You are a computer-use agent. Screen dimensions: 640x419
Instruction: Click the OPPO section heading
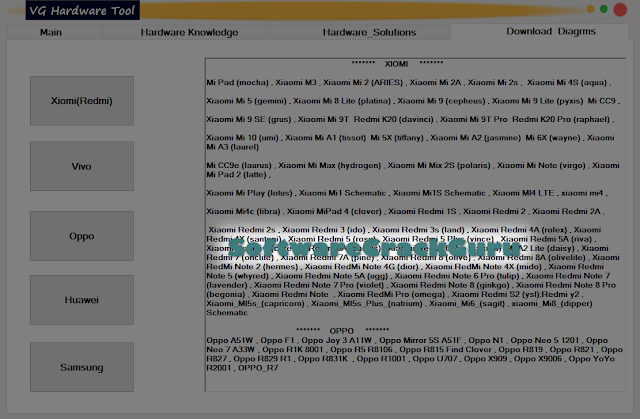[342, 330]
